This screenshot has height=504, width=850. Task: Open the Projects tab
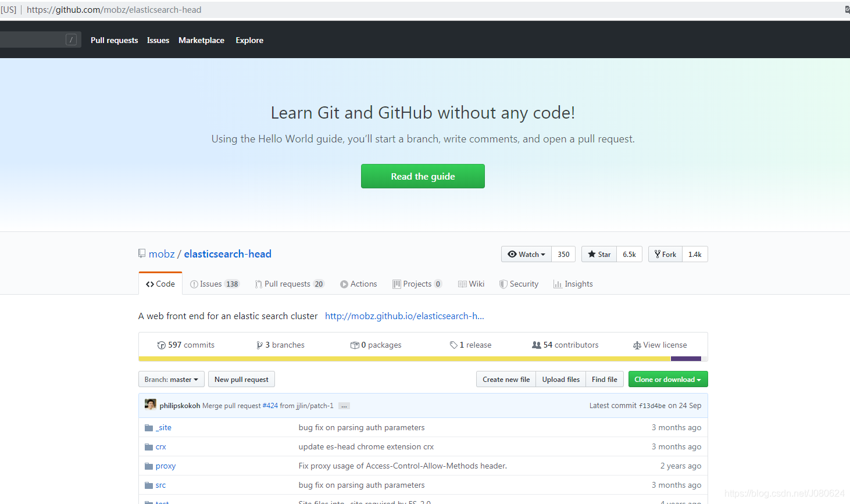(x=417, y=284)
